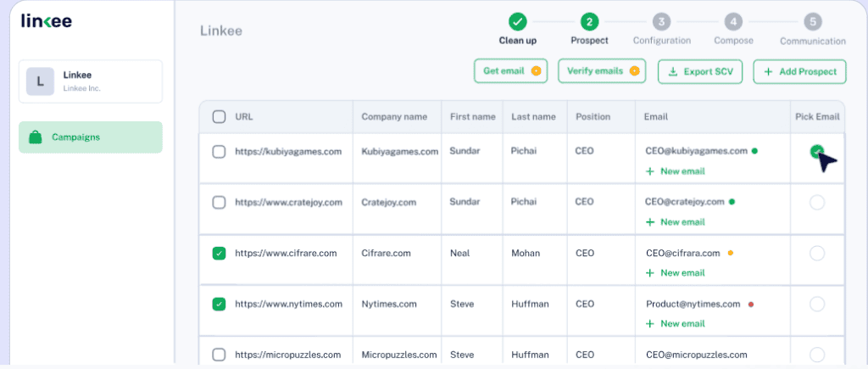Open the https://kubiyagames.com URL
The height and width of the screenshot is (369, 868).
pos(288,151)
